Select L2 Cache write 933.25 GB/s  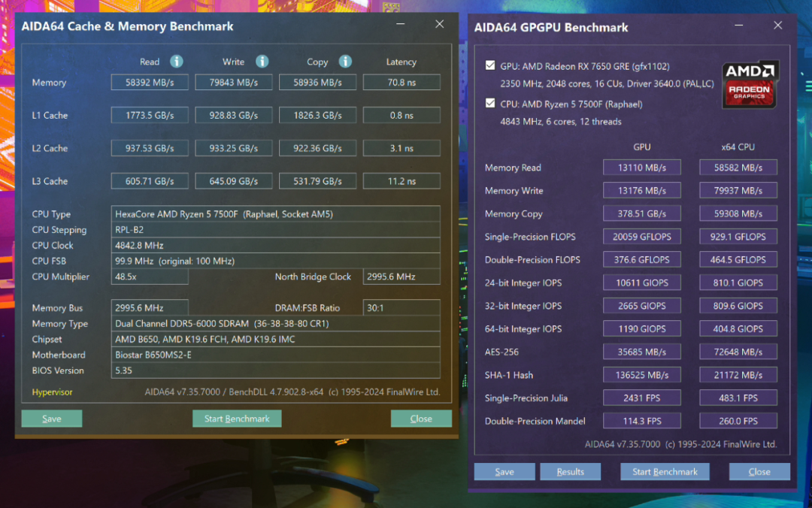(234, 148)
